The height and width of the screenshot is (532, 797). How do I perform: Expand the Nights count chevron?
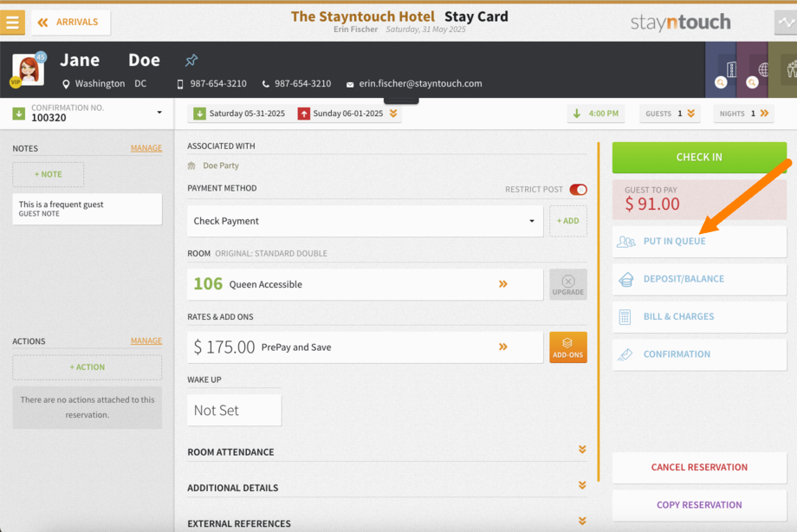click(764, 114)
